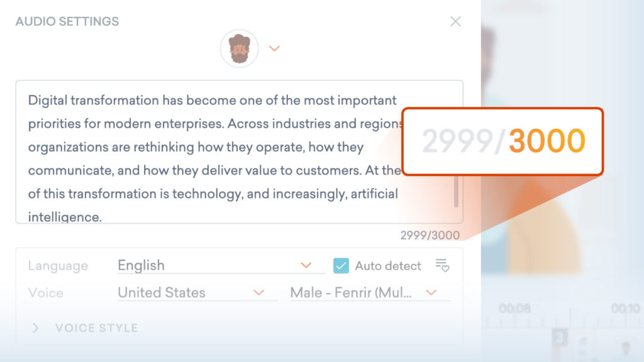Close the Audio Settings panel
The height and width of the screenshot is (362, 644).
pyautogui.click(x=455, y=21)
